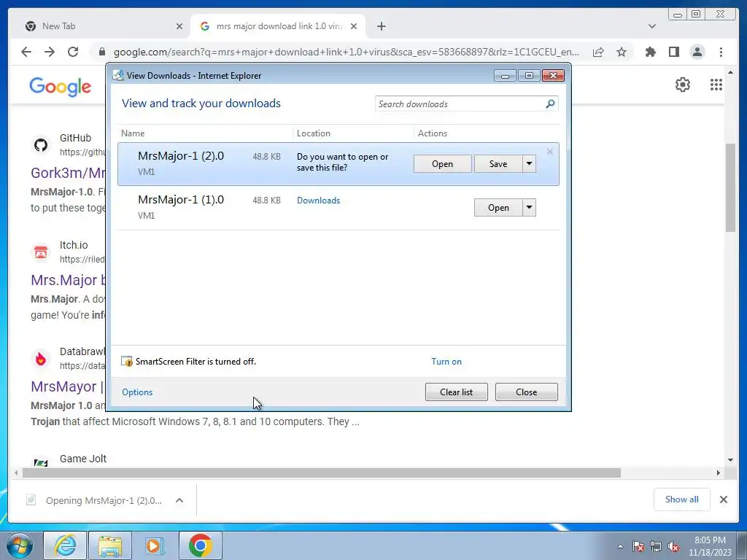Click the Itch.io favicon in search results

tap(41, 252)
